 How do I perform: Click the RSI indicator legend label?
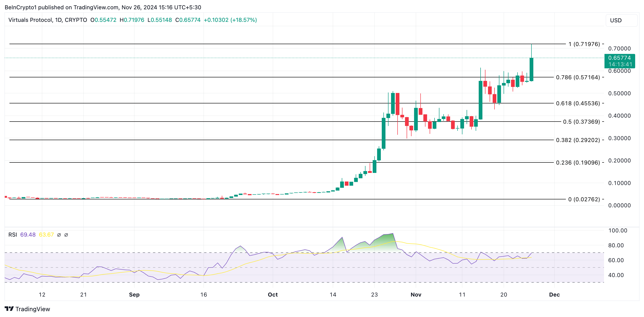pyautogui.click(x=13, y=235)
